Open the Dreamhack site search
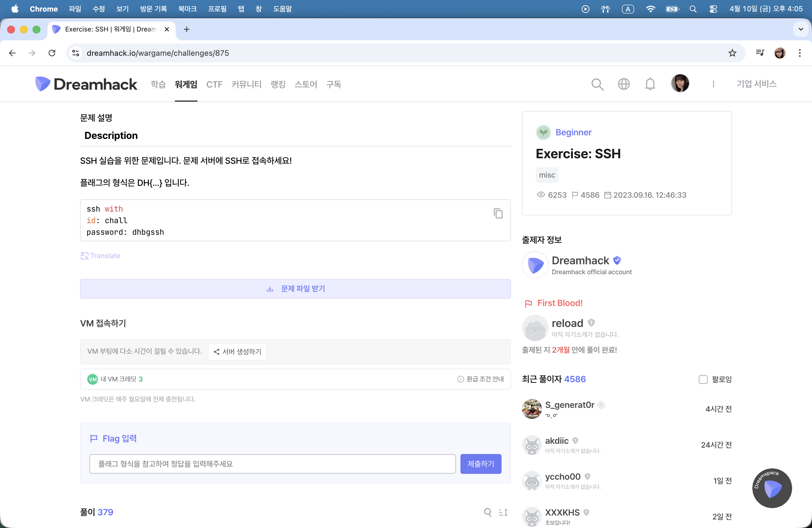 (x=597, y=84)
